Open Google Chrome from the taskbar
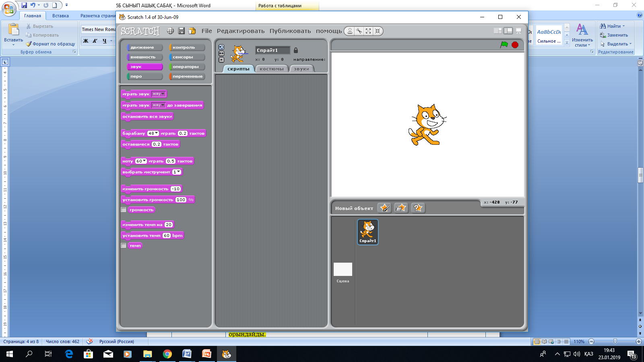The width and height of the screenshot is (644, 362). (167, 354)
